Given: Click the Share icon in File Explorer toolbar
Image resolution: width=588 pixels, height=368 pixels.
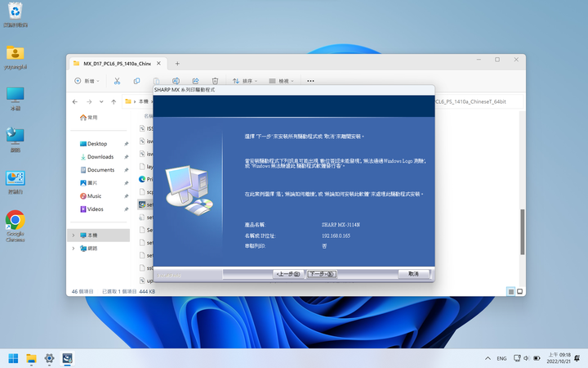Looking at the screenshot, I should (195, 81).
